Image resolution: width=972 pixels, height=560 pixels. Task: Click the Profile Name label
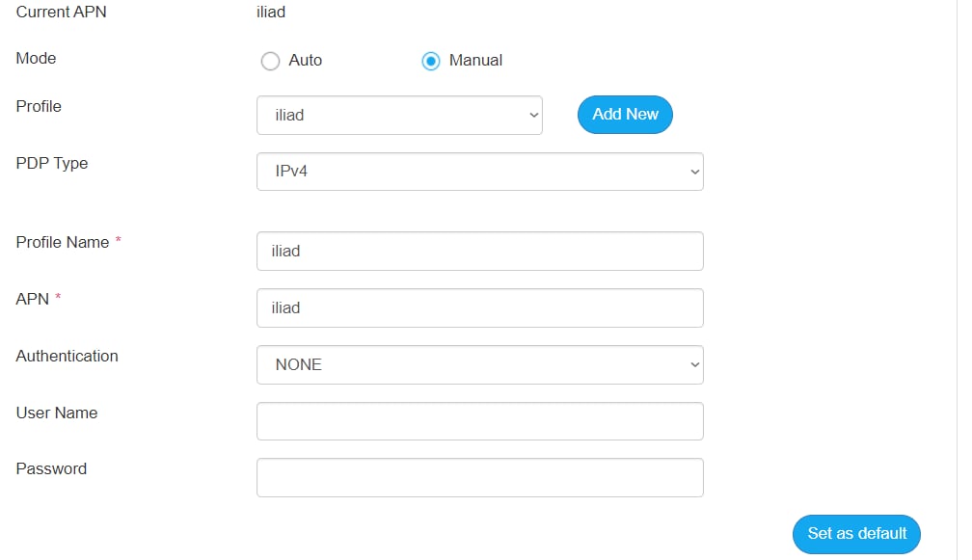pos(63,242)
